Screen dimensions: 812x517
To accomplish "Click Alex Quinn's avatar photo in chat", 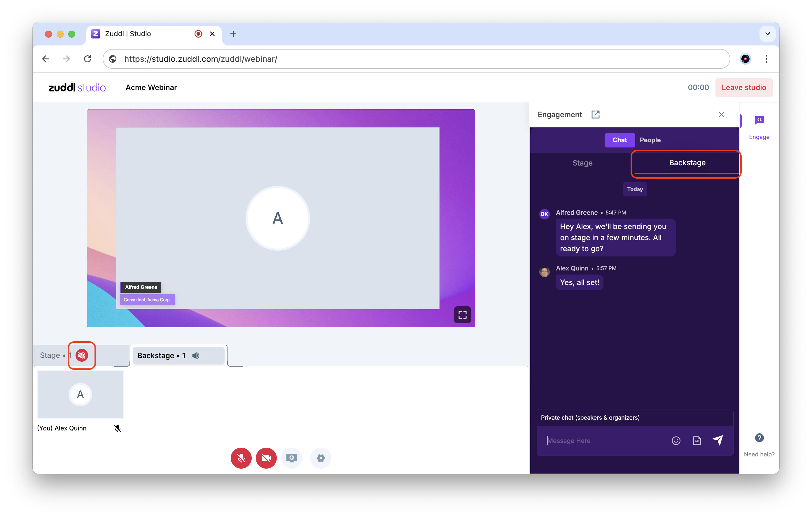I will tap(544, 271).
